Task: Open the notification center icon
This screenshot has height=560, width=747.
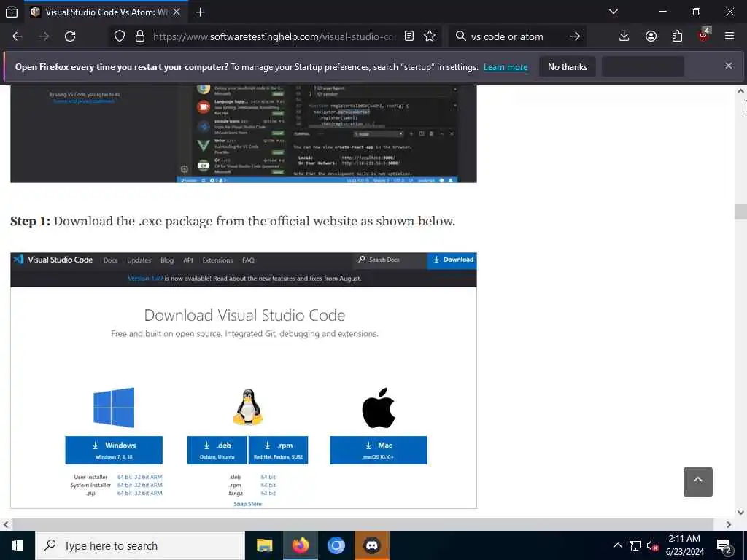Action: tap(724, 546)
